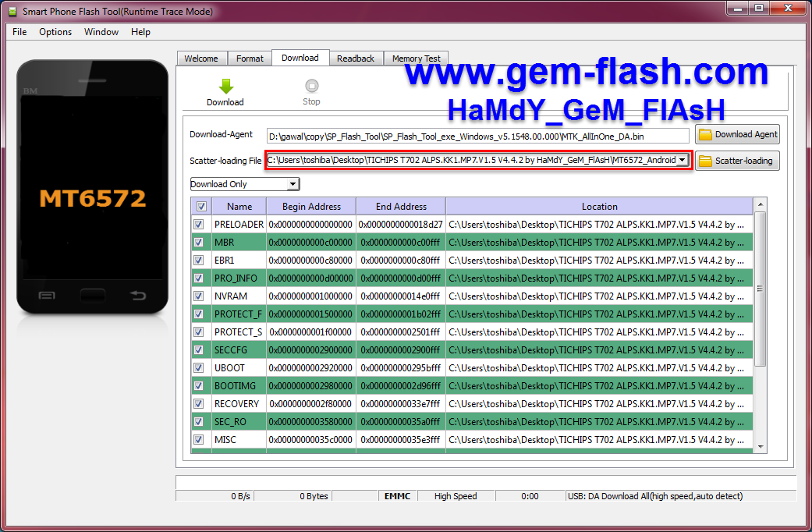Uncheck the PRELOADER partition checkbox
The image size is (812, 532).
click(x=198, y=225)
